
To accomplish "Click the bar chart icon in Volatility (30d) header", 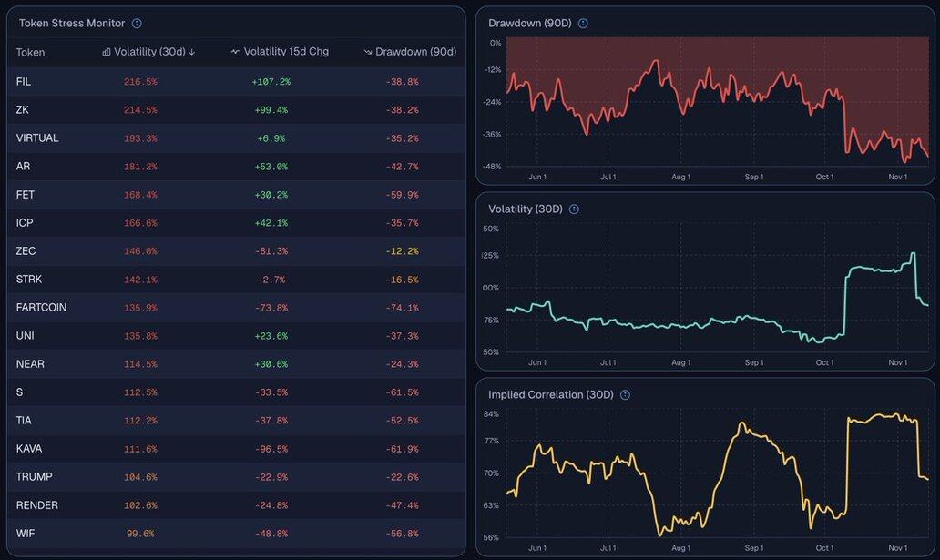I will [x=107, y=53].
